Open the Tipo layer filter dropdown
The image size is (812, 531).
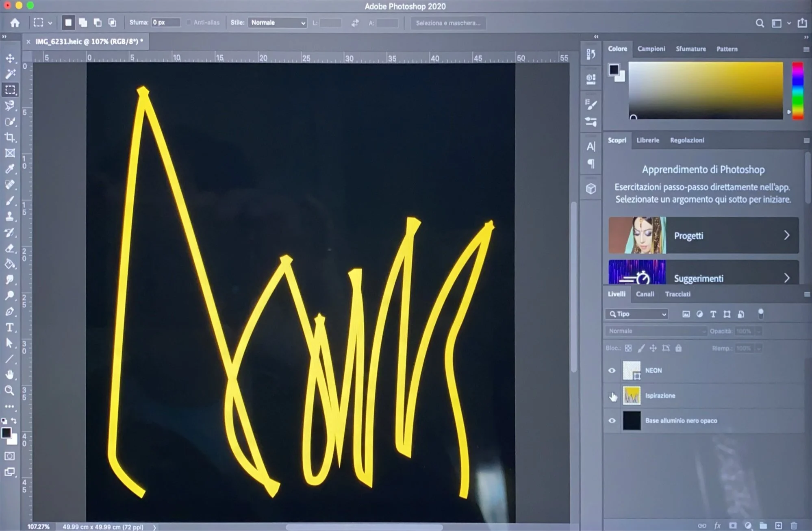[x=637, y=314]
